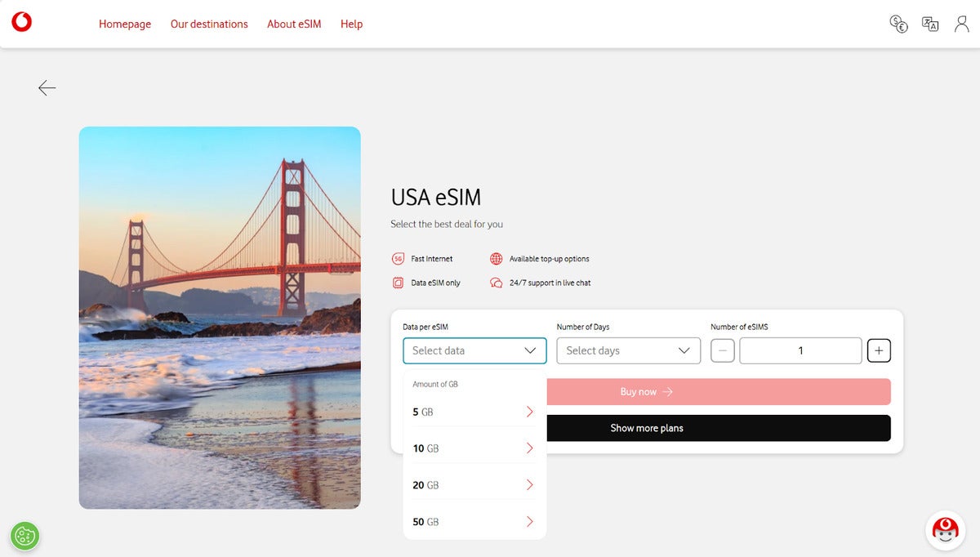Click the Number of eSIMs input field
Image resolution: width=980 pixels, height=557 pixels.
tap(800, 350)
